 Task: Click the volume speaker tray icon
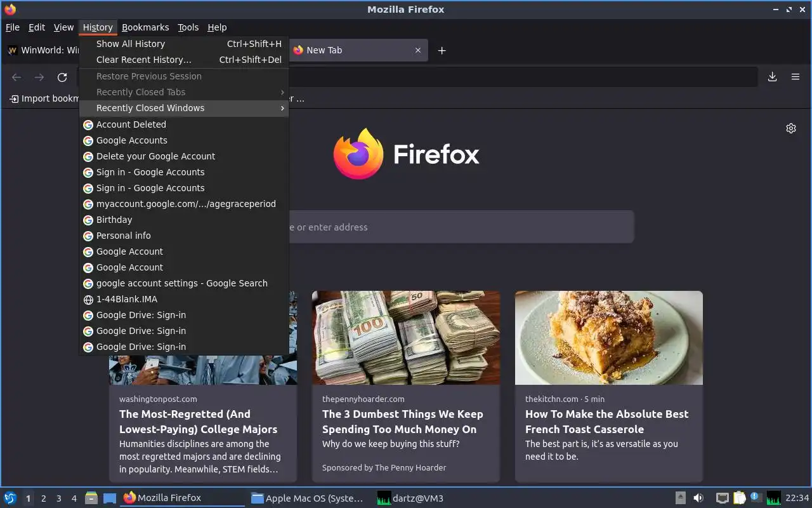[x=698, y=498]
